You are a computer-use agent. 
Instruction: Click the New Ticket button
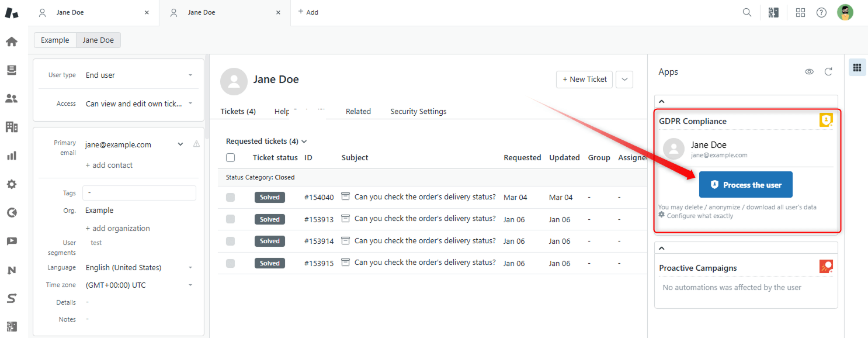584,80
